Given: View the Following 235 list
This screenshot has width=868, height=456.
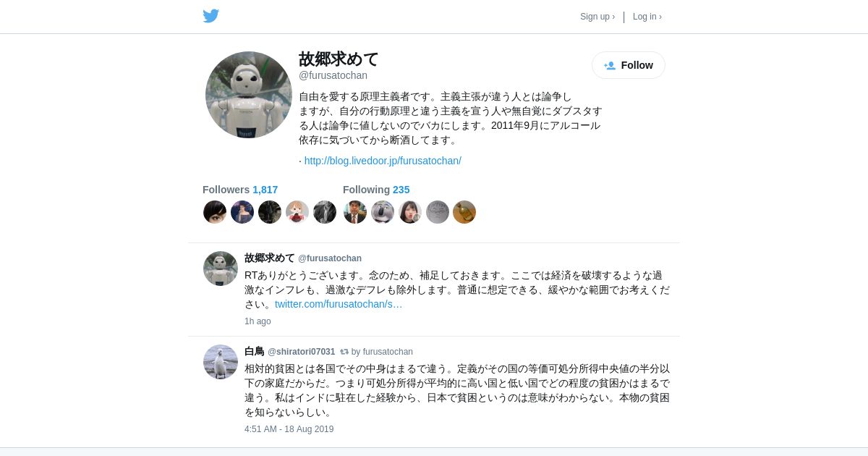Looking at the screenshot, I should click(376, 190).
